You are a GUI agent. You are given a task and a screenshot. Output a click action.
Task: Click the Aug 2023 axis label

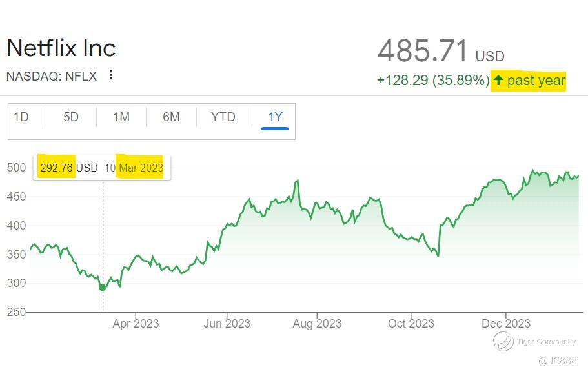[318, 324]
